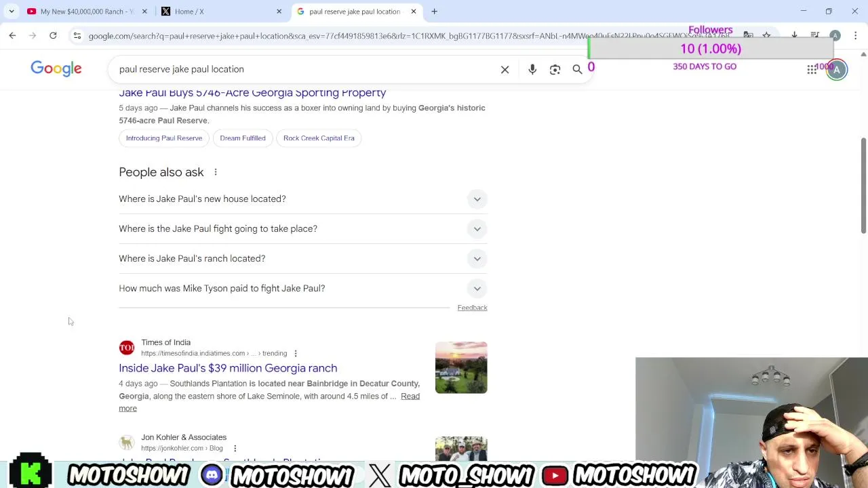The image size is (868, 488).
Task: Open Google apps grid
Action: click(x=812, y=69)
